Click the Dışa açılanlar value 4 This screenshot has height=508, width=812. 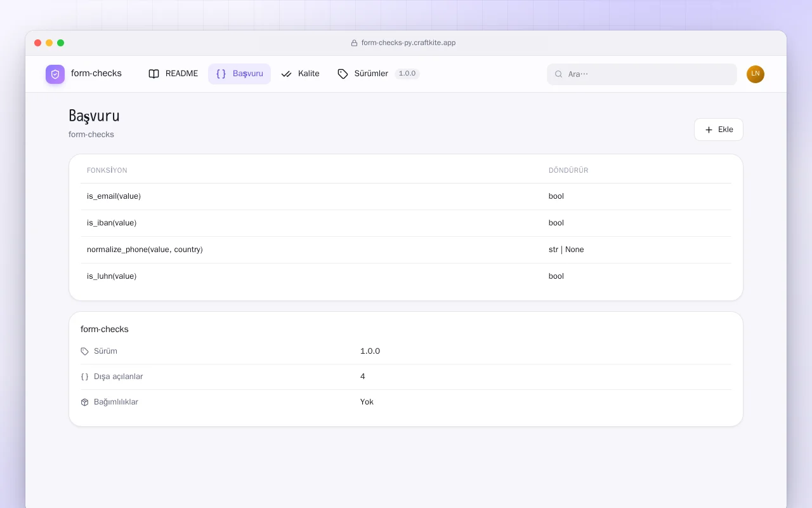click(363, 377)
